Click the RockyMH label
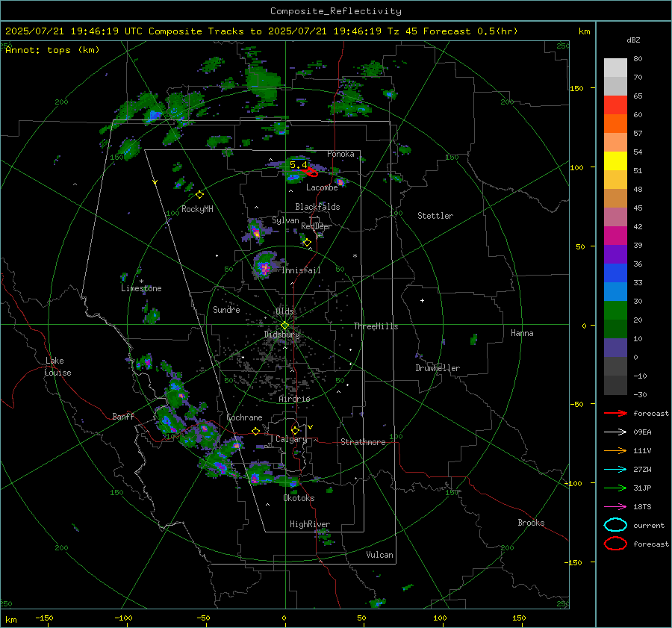The height and width of the screenshot is (628, 672). pyautogui.click(x=197, y=209)
